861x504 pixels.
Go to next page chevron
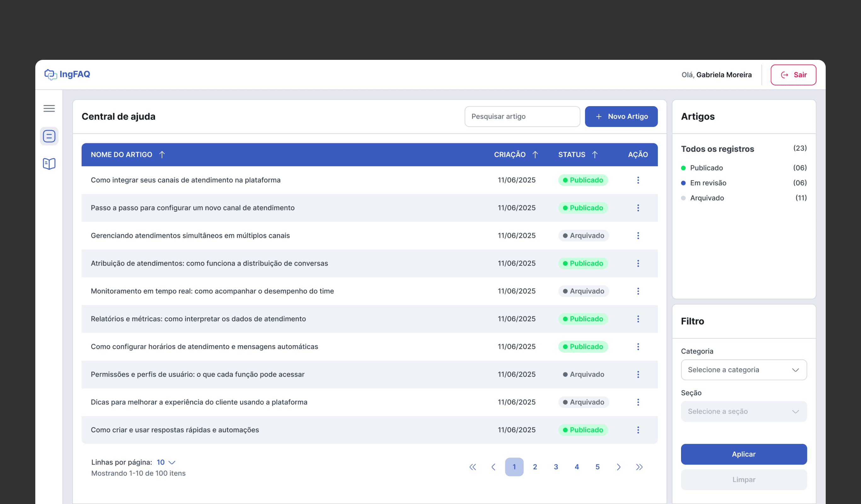[x=618, y=467]
